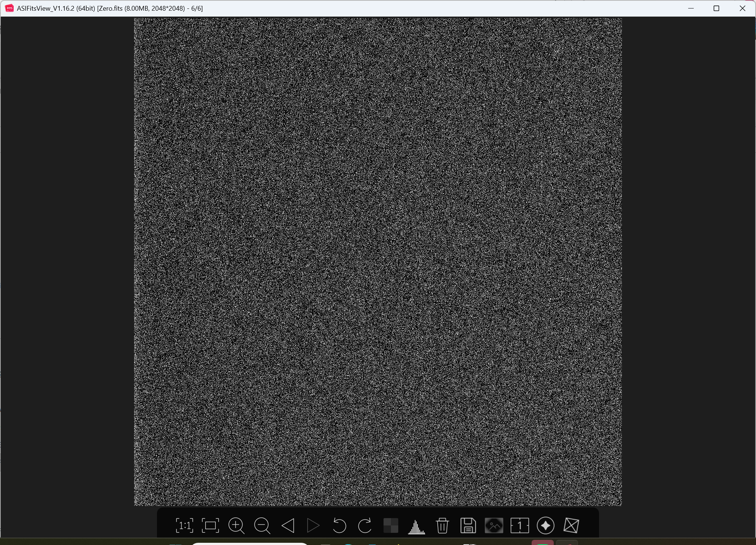Viewport: 756px width, 545px height.
Task: Rotate image clockwise
Action: coord(365,525)
